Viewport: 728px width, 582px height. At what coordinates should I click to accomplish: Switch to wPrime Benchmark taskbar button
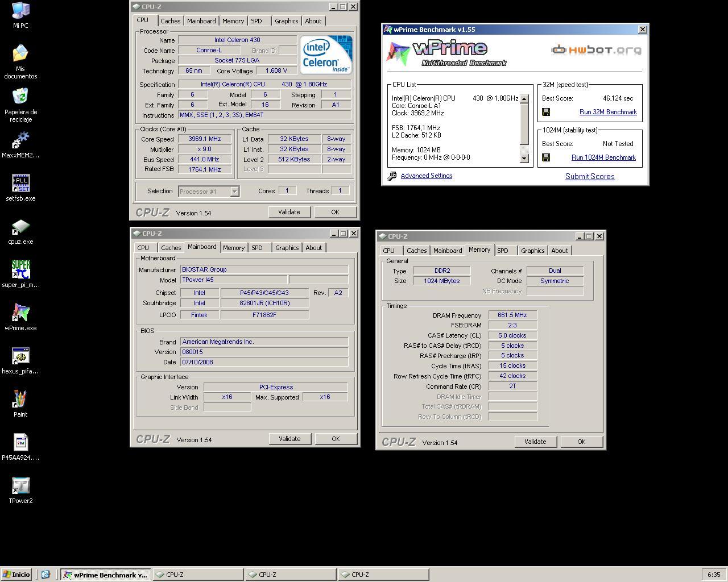click(106, 575)
